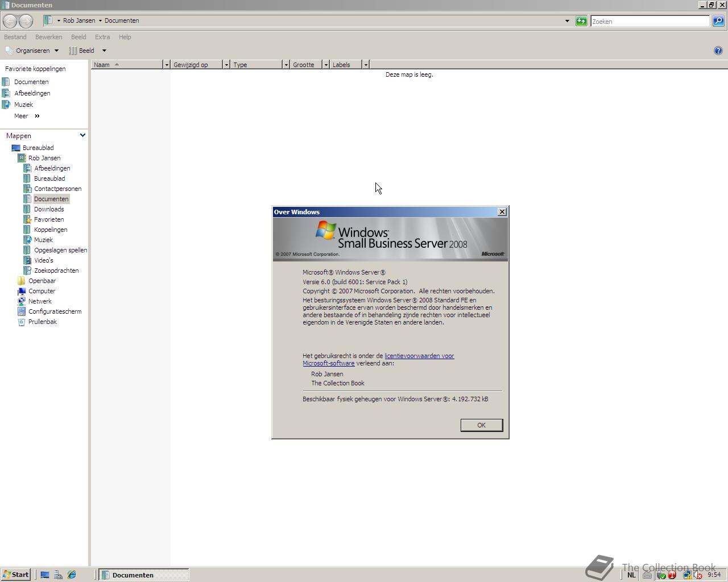
Task: Open Documenten in Favoriete koppelingen
Action: pyautogui.click(x=31, y=82)
